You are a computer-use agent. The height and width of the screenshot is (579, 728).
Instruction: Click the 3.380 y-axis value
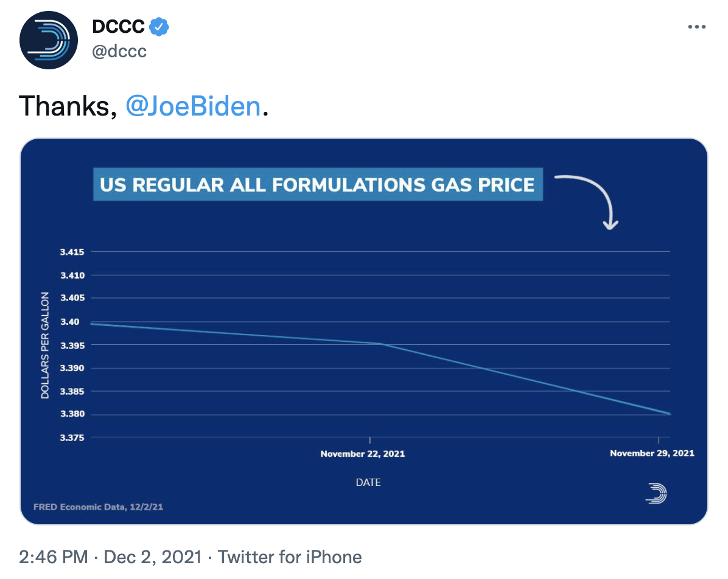coord(72,414)
